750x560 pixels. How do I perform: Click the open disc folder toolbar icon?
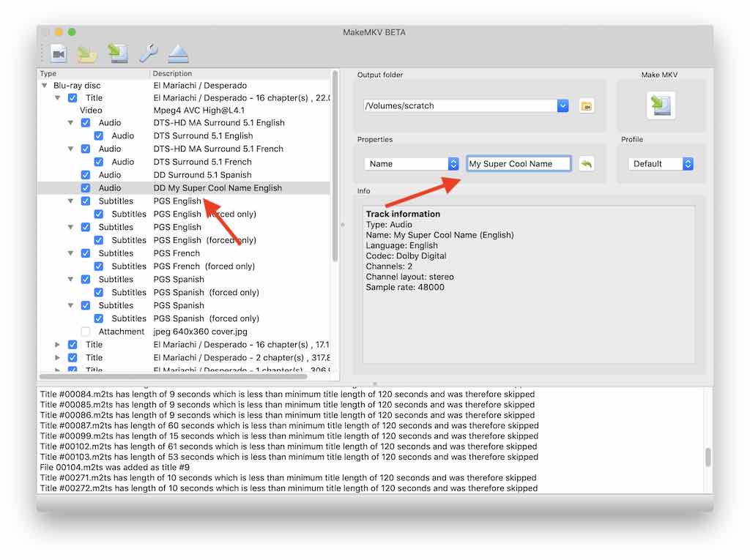[x=87, y=53]
